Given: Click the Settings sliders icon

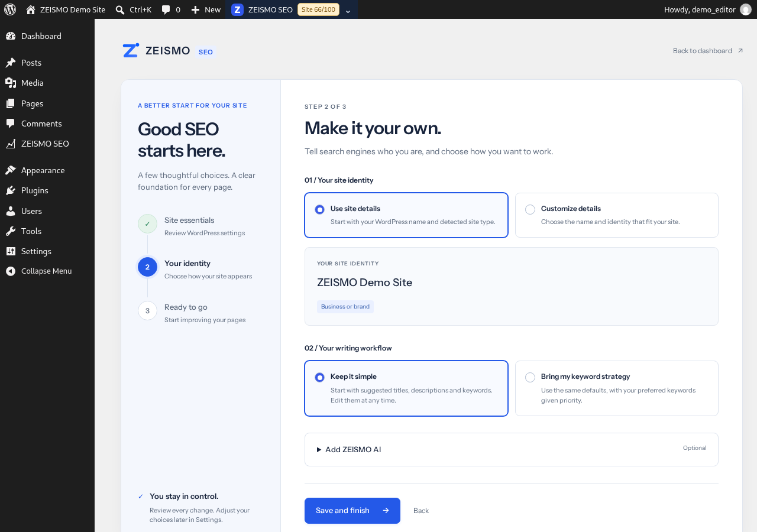Looking at the screenshot, I should click(x=11, y=251).
